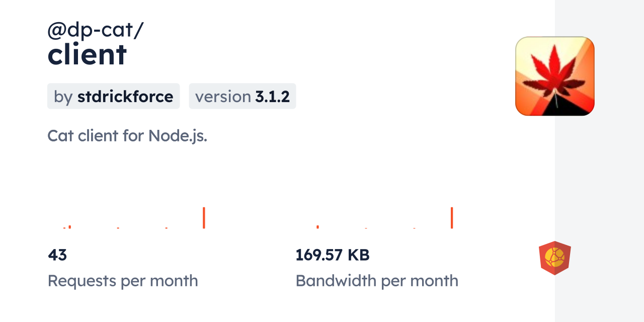
Task: Click the tallest bar in bandwidth chart
Action: 452,218
